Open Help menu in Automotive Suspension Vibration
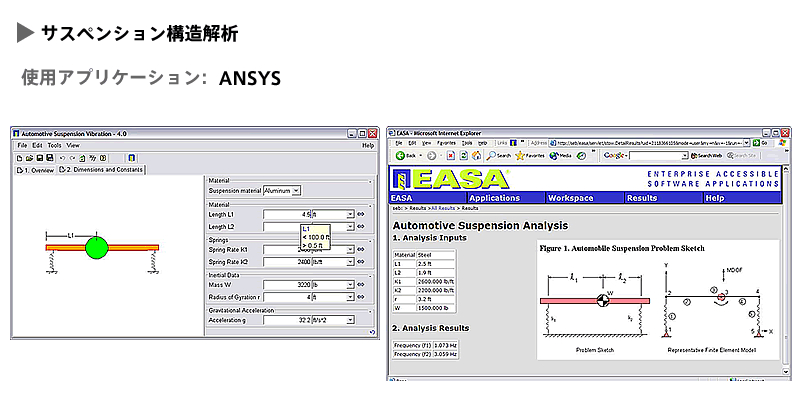Screen dimensions: 800x402 pyautogui.click(x=368, y=145)
